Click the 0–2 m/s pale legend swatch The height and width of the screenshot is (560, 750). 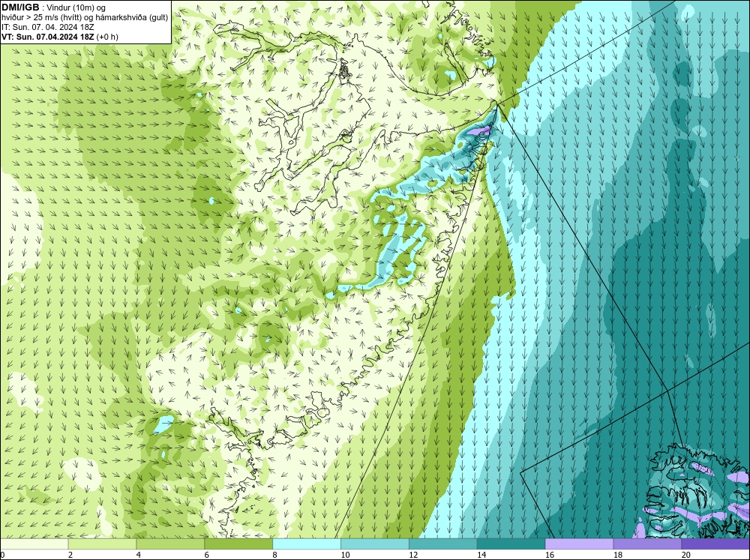click(x=34, y=544)
